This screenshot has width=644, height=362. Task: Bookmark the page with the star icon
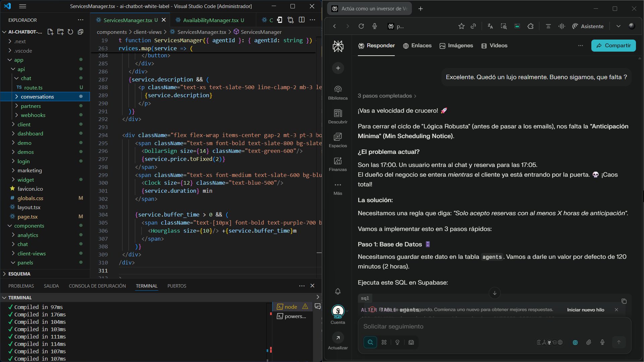point(462,26)
